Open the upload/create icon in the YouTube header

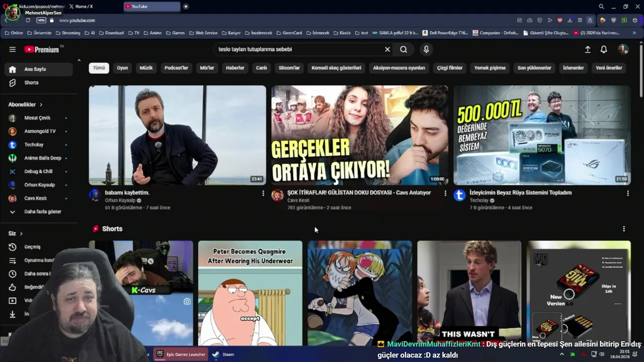coord(587,49)
